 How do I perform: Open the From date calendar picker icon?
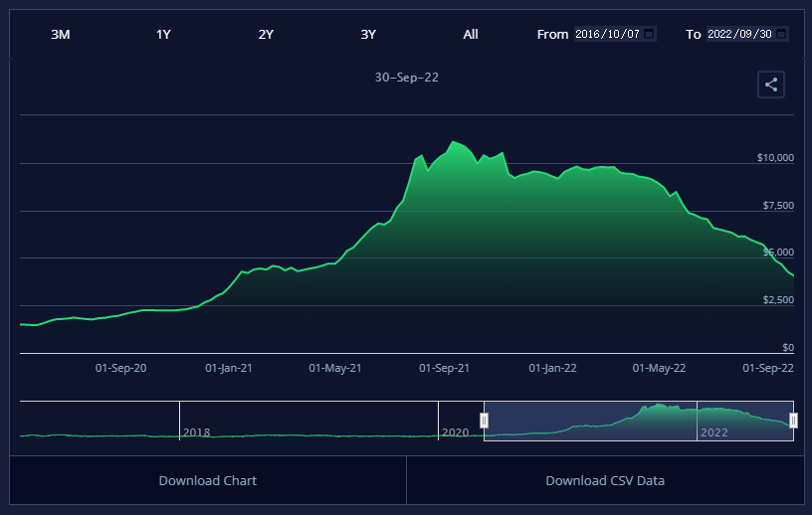coord(650,34)
